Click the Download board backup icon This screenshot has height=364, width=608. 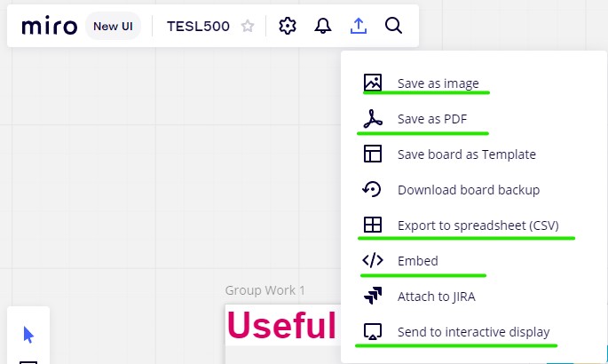[373, 189]
